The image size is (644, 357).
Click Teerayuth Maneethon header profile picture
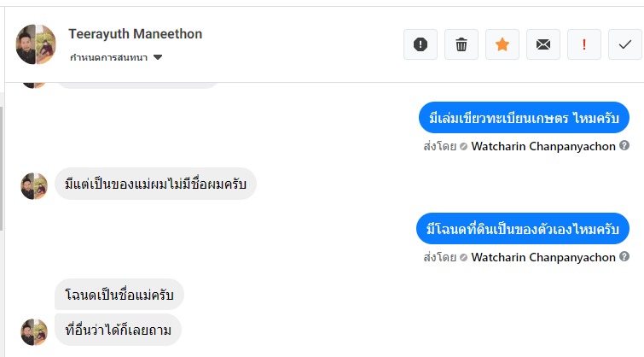coord(36,44)
